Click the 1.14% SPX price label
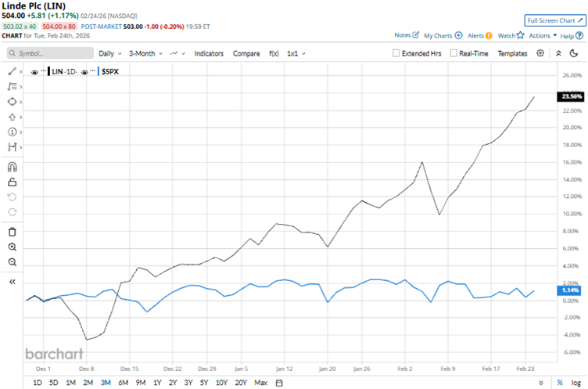The height and width of the screenshot is (389, 588). [x=569, y=290]
